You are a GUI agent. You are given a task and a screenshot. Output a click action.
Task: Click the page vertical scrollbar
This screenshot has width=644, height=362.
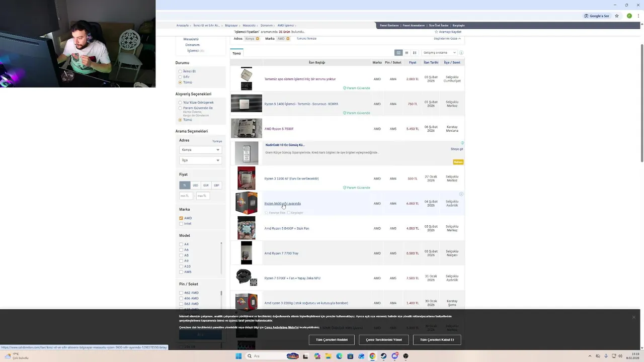pos(641,103)
